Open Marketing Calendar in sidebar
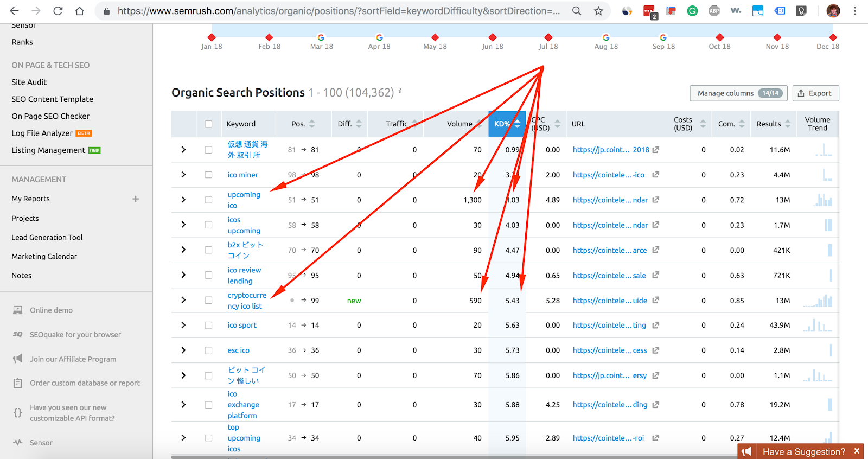The height and width of the screenshot is (459, 868). (44, 256)
